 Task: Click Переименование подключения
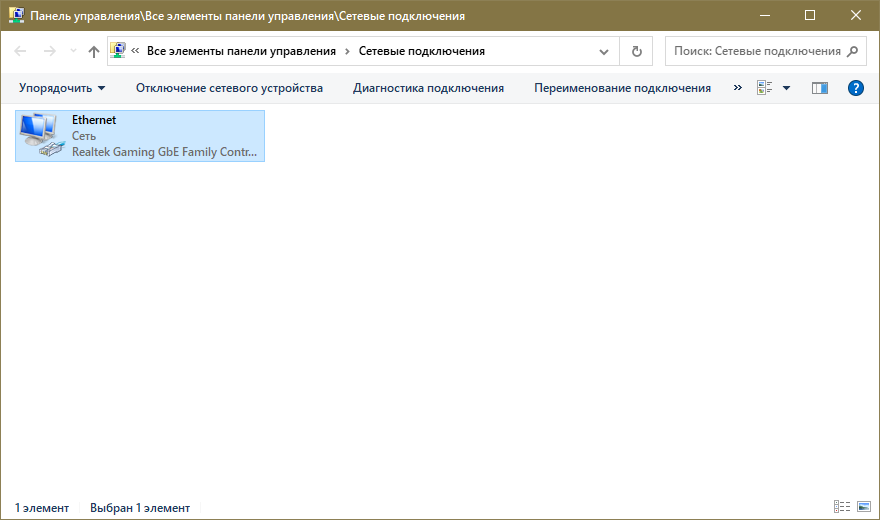click(622, 88)
